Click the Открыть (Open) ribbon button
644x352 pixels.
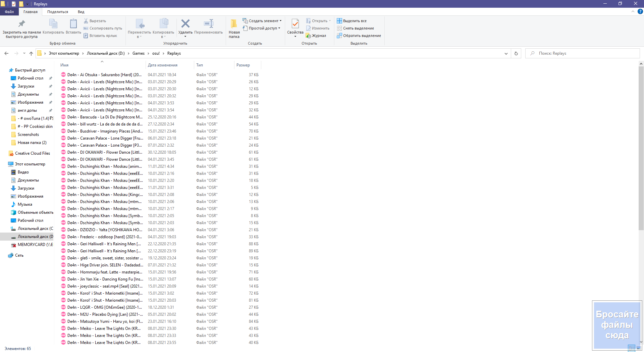(x=318, y=21)
